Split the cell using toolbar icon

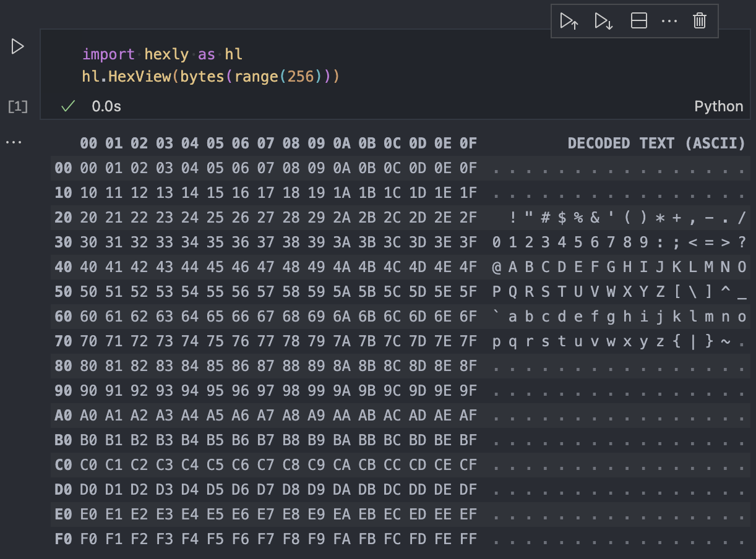coord(639,21)
